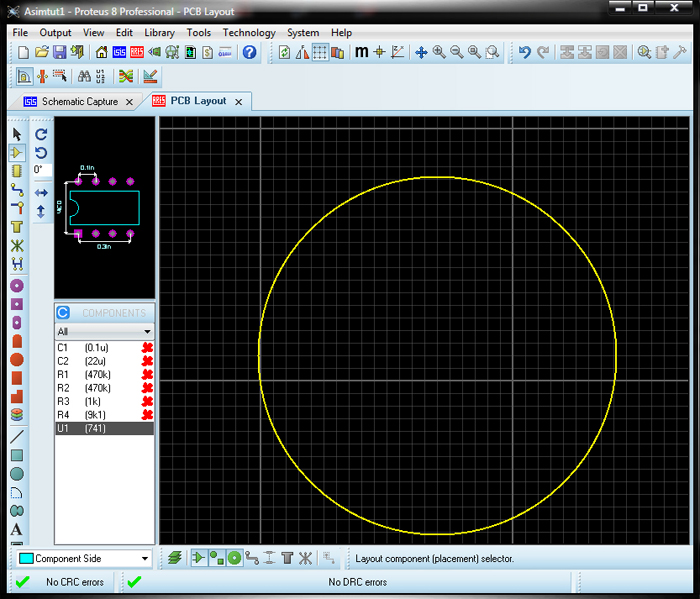The height and width of the screenshot is (599, 700).
Task: Open the Technology menu
Action: click(x=249, y=33)
